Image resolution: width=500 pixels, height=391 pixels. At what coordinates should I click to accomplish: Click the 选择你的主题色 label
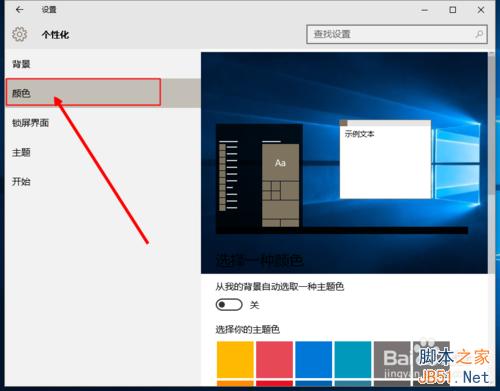pos(247,330)
